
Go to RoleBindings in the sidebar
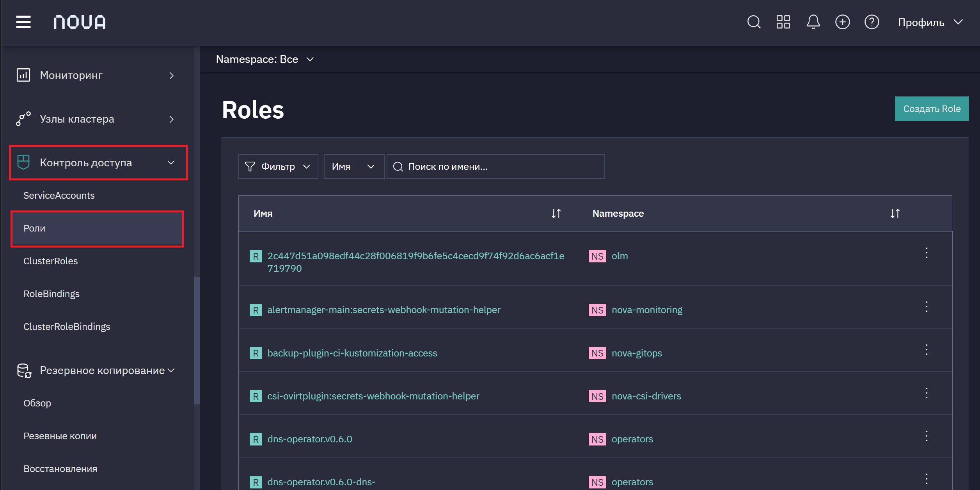click(x=51, y=294)
